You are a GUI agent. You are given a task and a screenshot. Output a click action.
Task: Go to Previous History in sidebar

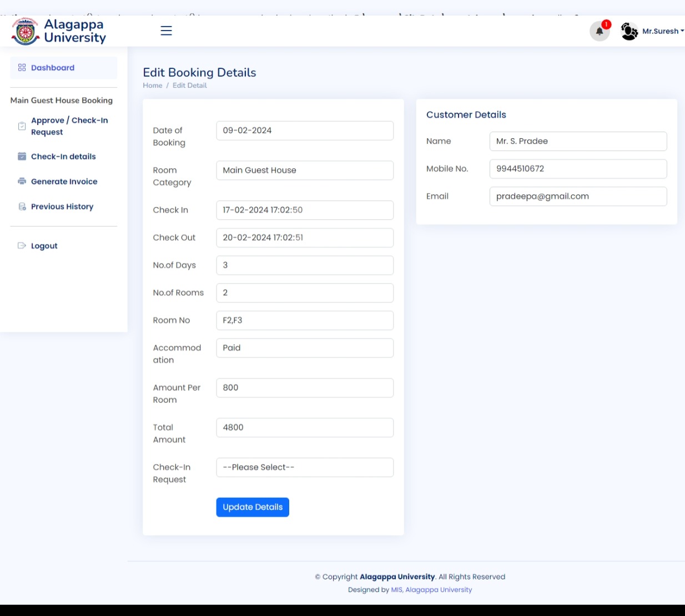click(x=62, y=206)
